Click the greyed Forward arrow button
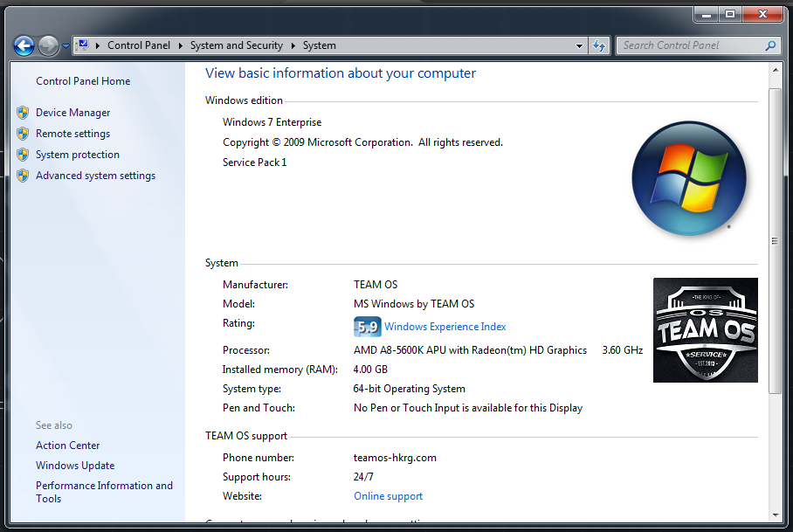Viewport: 793px width, 532px height. click(x=49, y=46)
